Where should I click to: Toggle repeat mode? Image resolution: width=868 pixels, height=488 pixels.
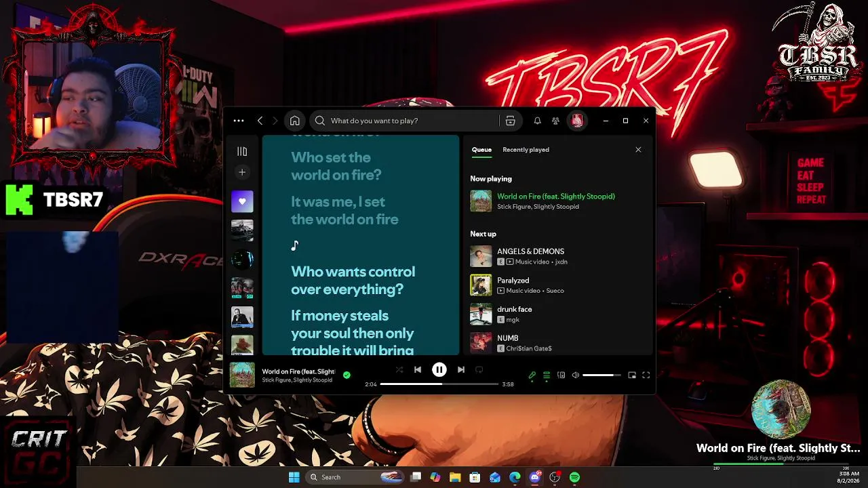point(479,369)
